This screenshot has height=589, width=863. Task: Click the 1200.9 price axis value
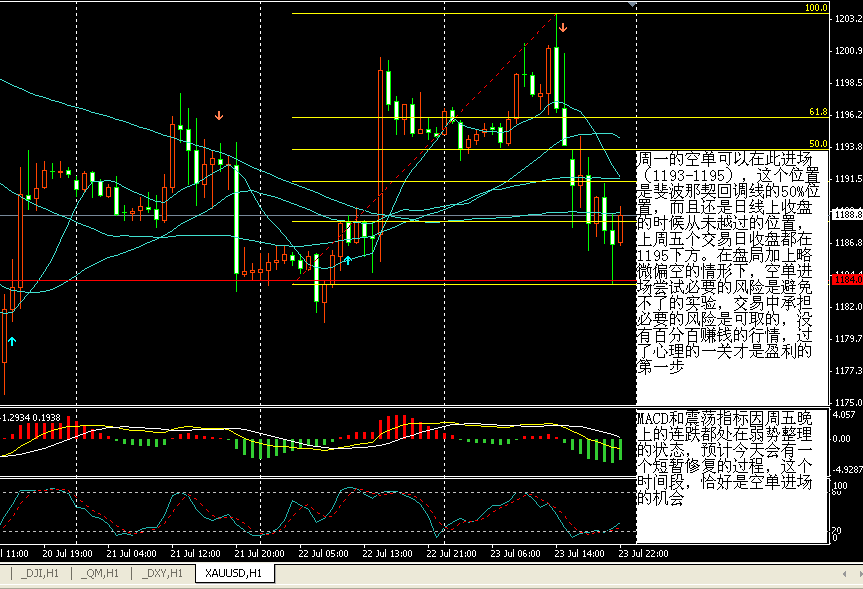tap(848, 51)
